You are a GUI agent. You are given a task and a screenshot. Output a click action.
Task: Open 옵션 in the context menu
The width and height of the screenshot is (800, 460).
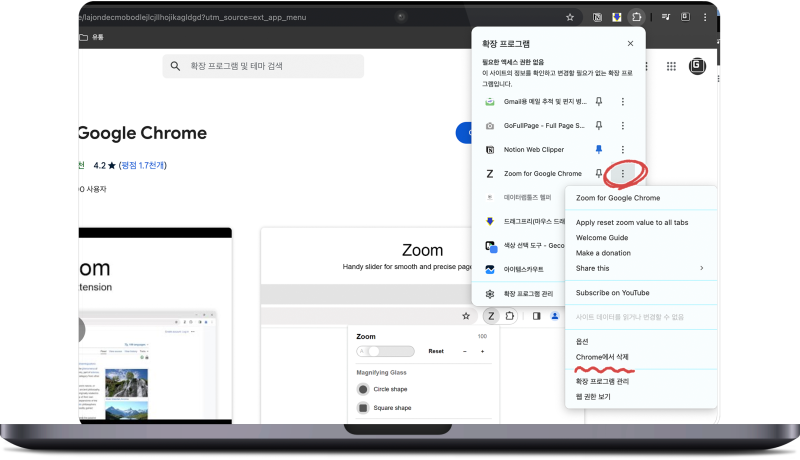click(582, 342)
